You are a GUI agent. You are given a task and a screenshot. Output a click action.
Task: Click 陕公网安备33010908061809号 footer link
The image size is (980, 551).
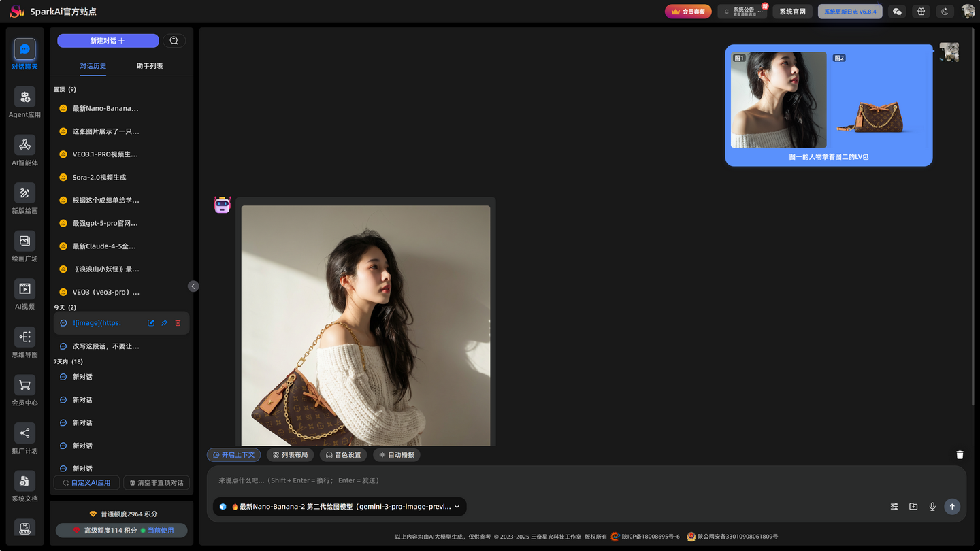732,537
